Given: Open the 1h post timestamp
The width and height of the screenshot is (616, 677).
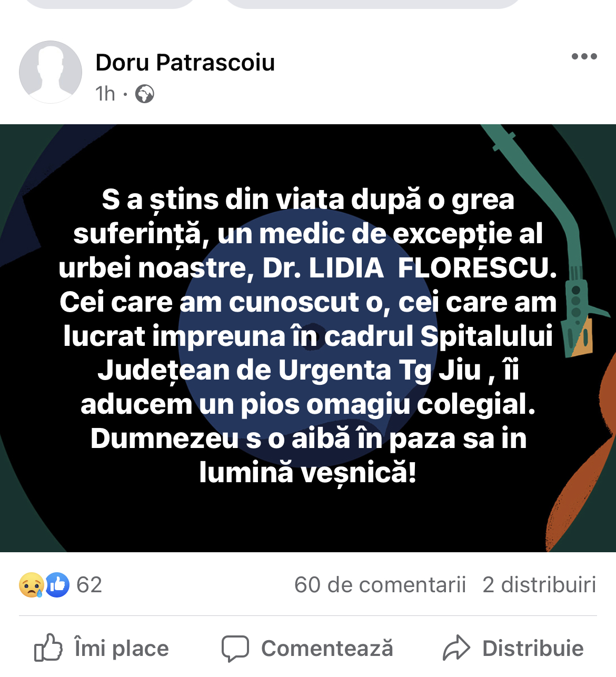Looking at the screenshot, I should click(x=105, y=94).
